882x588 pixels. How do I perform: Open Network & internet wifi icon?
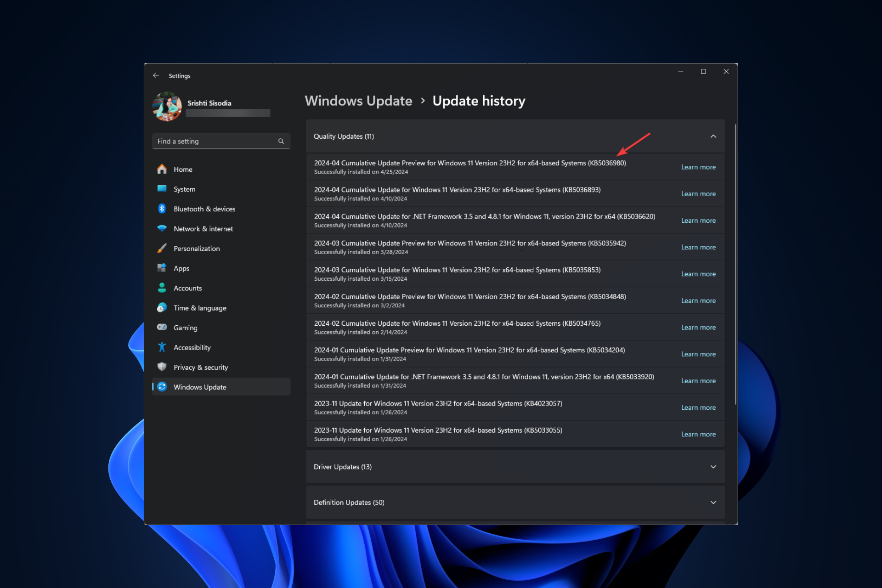tap(162, 228)
